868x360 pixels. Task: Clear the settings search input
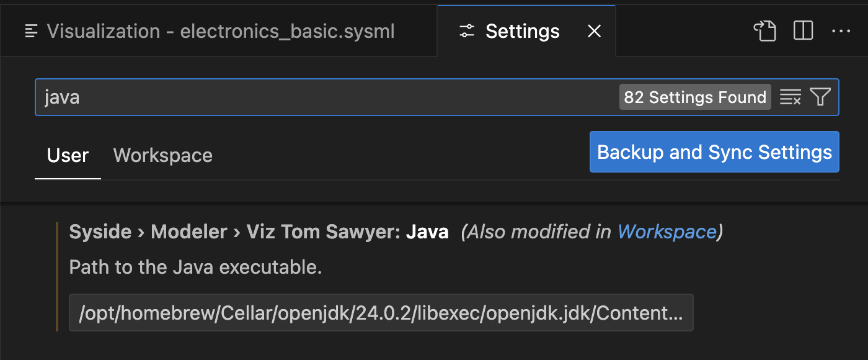pos(790,97)
